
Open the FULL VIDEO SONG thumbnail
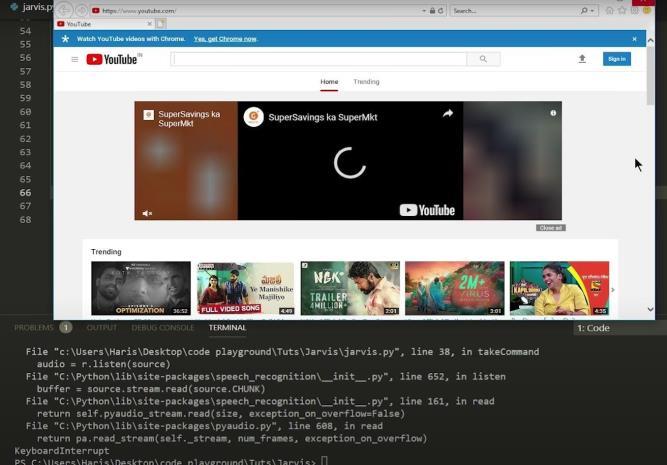tap(245, 288)
